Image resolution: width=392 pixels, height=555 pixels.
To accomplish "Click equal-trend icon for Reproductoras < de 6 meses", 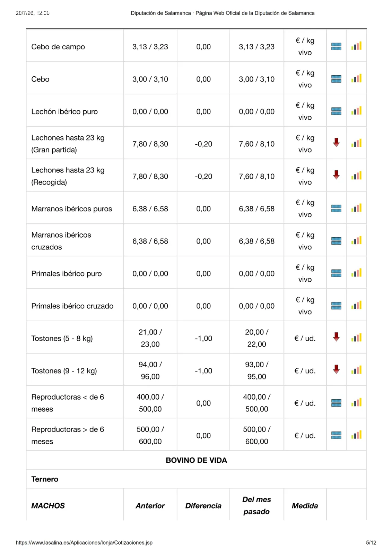I will click(x=336, y=403).
